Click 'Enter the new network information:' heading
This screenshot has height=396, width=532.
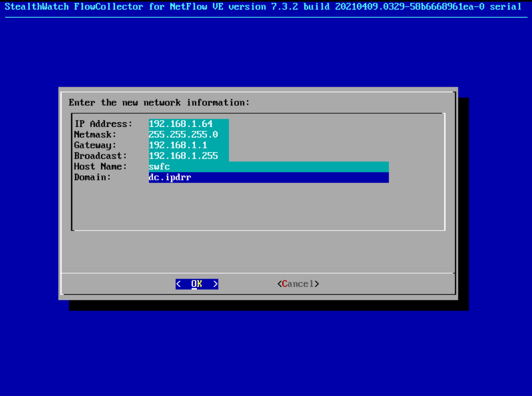pyautogui.click(x=159, y=103)
